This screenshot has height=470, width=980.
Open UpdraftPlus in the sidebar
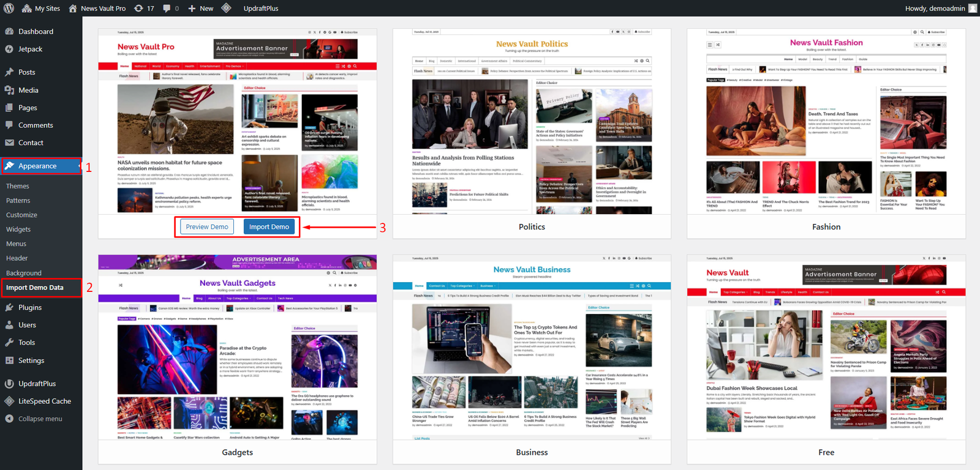click(41, 384)
